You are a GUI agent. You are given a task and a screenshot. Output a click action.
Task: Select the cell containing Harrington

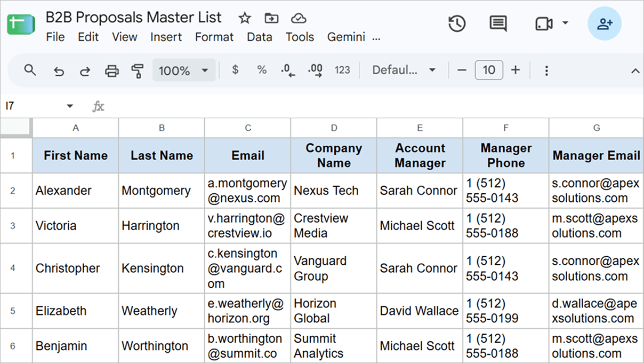pyautogui.click(x=162, y=226)
